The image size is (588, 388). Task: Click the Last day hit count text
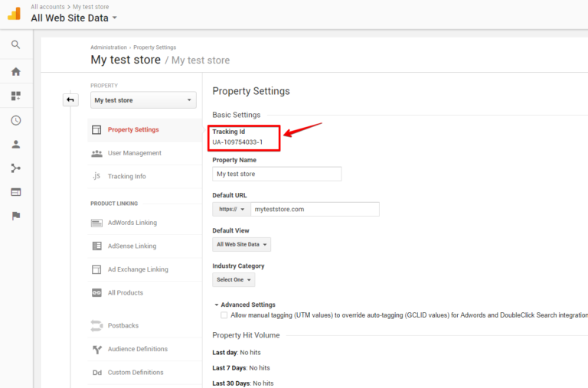[x=237, y=352]
